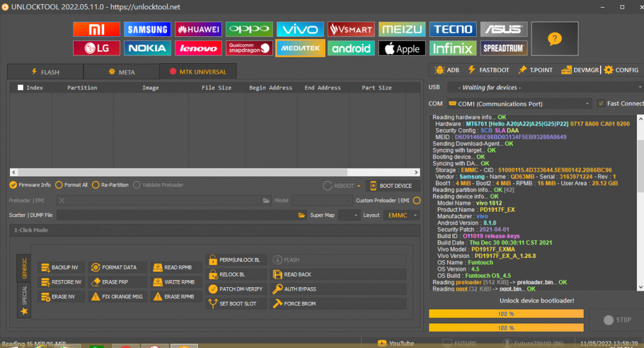Choose the ASUS brand icon

pyautogui.click(x=503, y=29)
